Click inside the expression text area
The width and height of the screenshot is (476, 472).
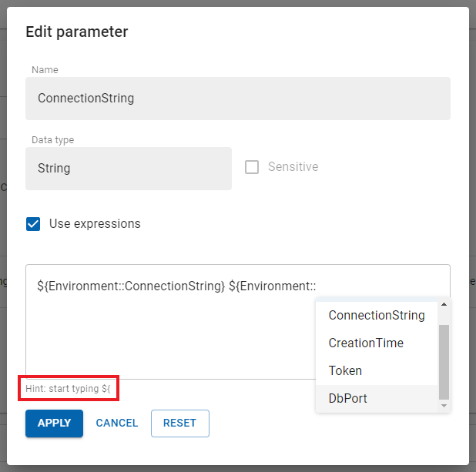[169, 339]
